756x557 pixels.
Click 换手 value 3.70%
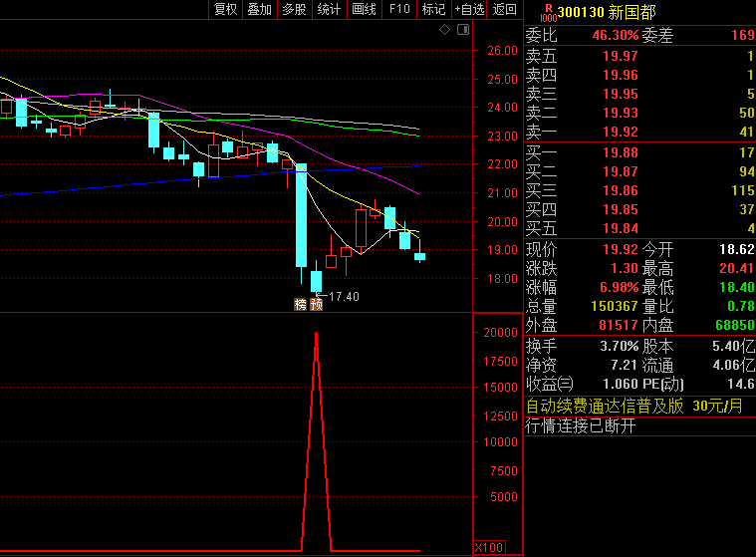(x=620, y=346)
